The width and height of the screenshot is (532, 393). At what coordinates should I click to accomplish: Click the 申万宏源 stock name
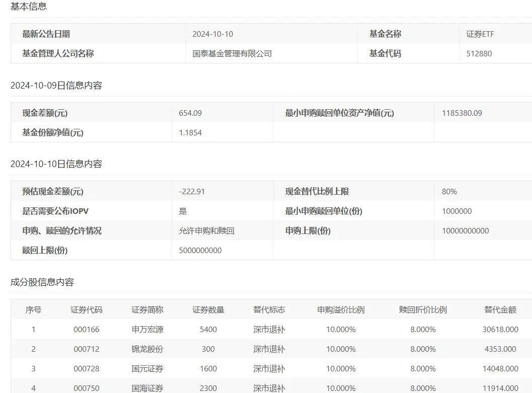pyautogui.click(x=148, y=330)
